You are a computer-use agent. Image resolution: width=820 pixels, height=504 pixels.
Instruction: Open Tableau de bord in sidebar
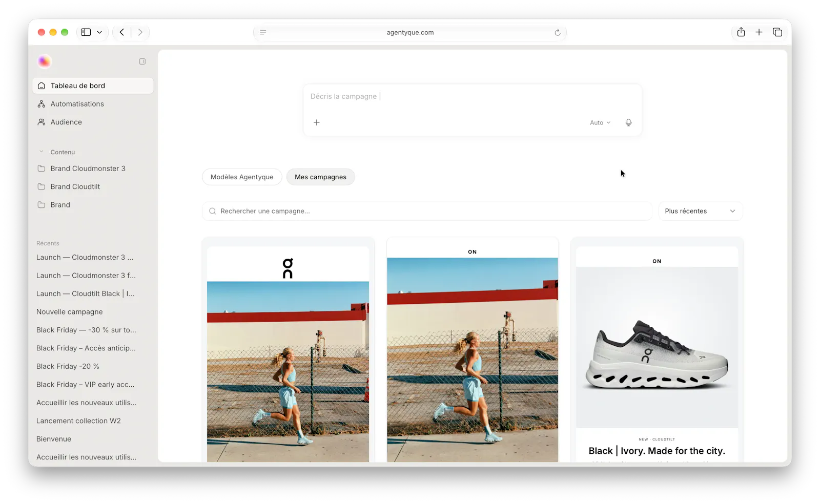tap(93, 86)
